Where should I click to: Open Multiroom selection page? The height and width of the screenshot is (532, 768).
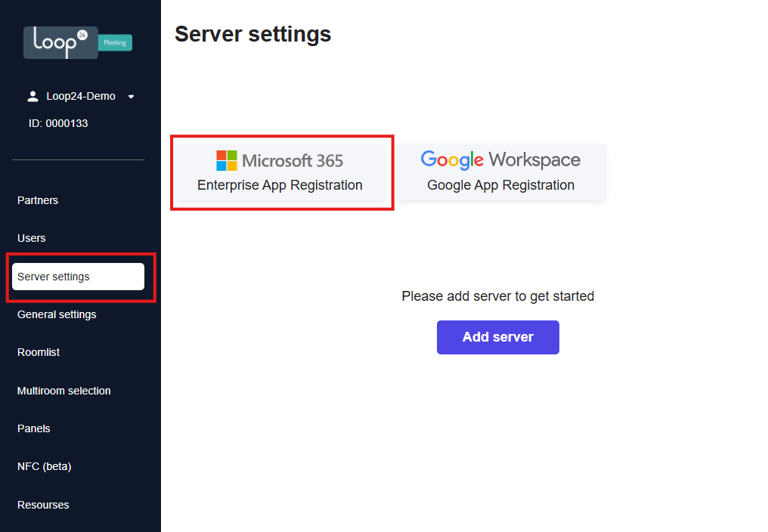pos(64,391)
